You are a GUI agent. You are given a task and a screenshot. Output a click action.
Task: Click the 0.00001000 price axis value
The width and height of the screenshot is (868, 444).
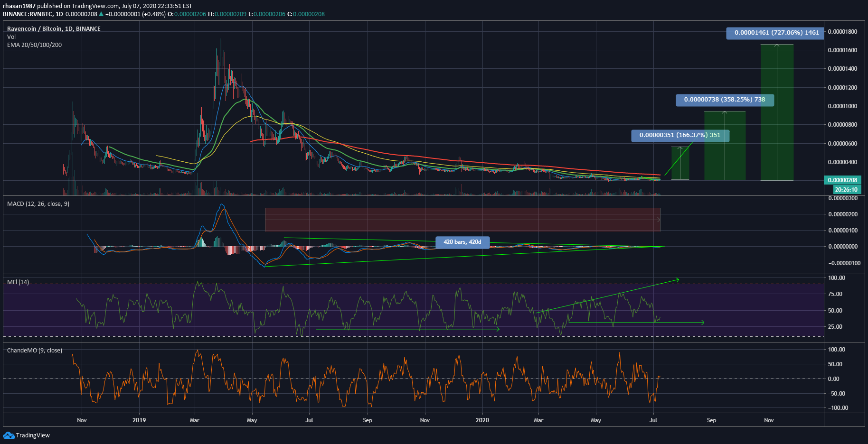click(x=842, y=106)
